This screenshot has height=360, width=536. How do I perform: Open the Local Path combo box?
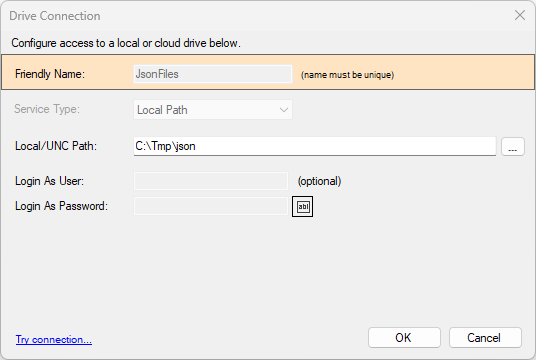213,110
